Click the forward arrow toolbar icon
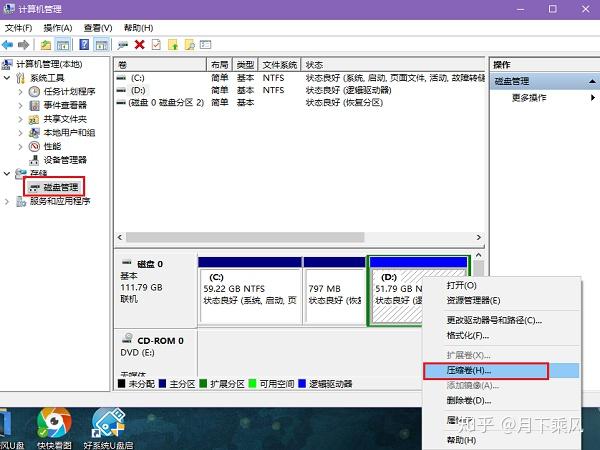Viewport: 600px width, 450px height. tap(23, 45)
